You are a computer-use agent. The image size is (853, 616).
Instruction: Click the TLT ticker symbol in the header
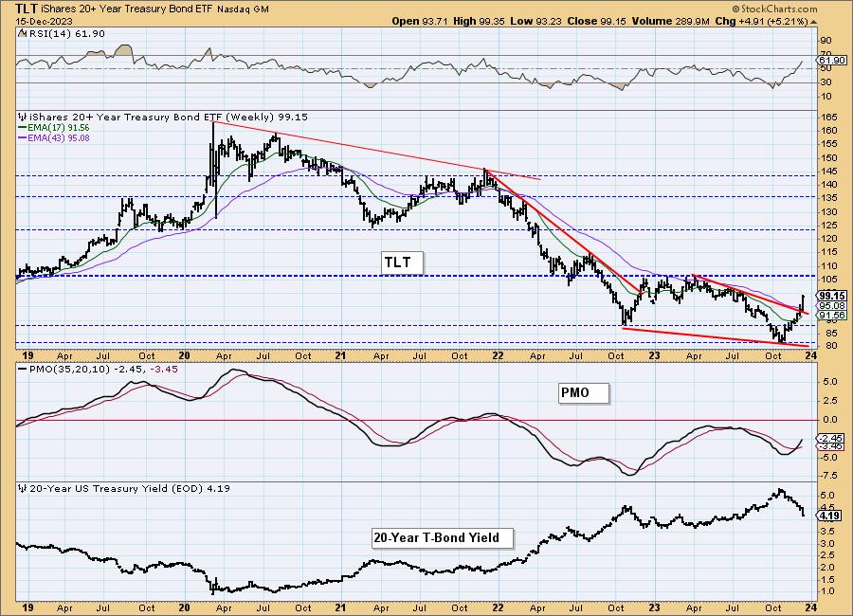point(26,9)
